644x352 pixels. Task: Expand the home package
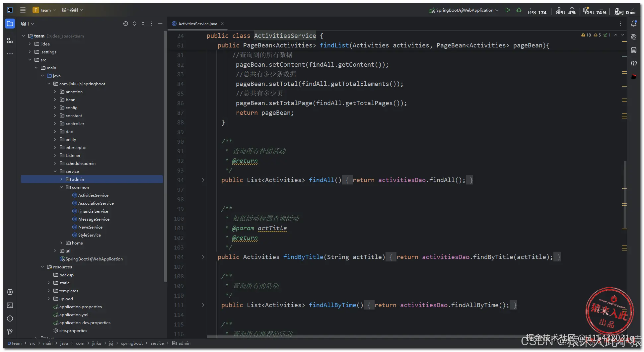(61, 243)
